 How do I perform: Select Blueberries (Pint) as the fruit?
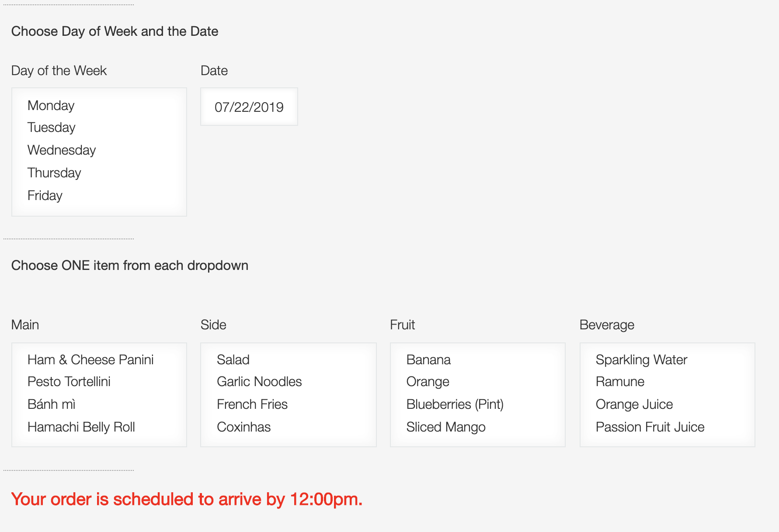pos(455,404)
